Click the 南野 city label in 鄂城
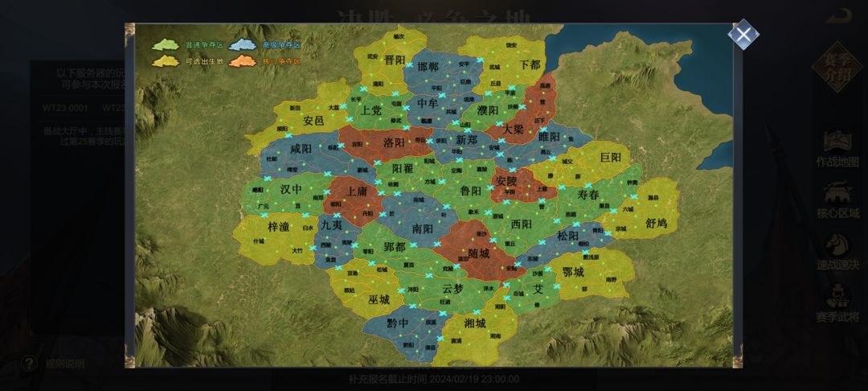The height and width of the screenshot is (391, 868). point(611,279)
